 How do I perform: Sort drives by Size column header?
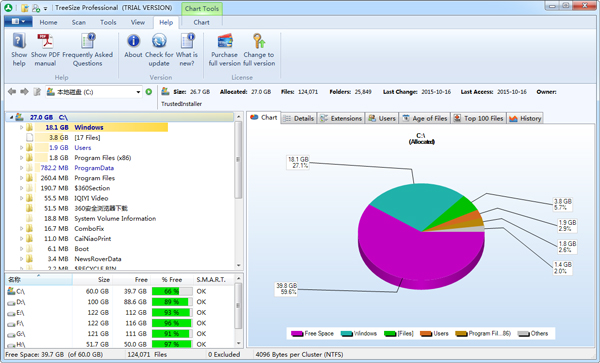[x=93, y=280]
